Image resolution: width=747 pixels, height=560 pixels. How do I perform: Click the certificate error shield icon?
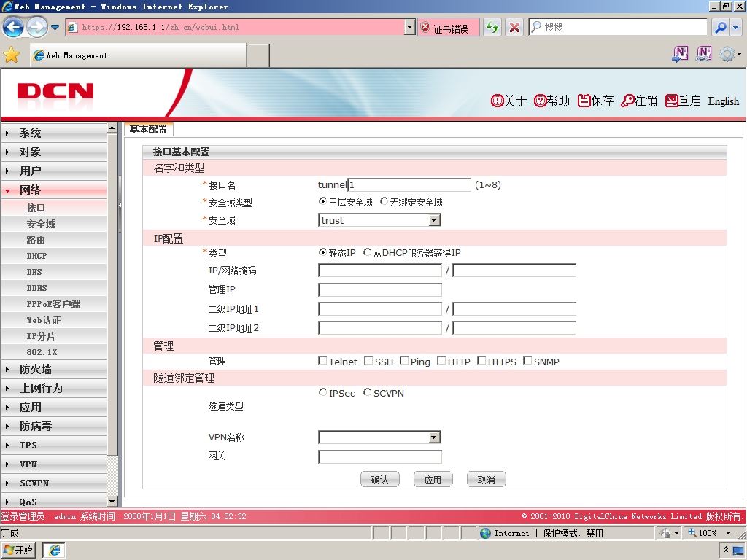[425, 28]
